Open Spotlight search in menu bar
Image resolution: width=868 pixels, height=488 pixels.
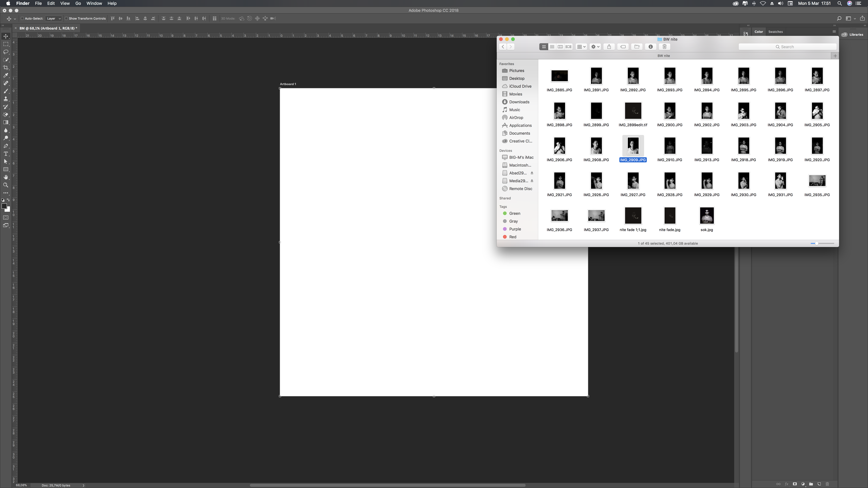pyautogui.click(x=840, y=3)
